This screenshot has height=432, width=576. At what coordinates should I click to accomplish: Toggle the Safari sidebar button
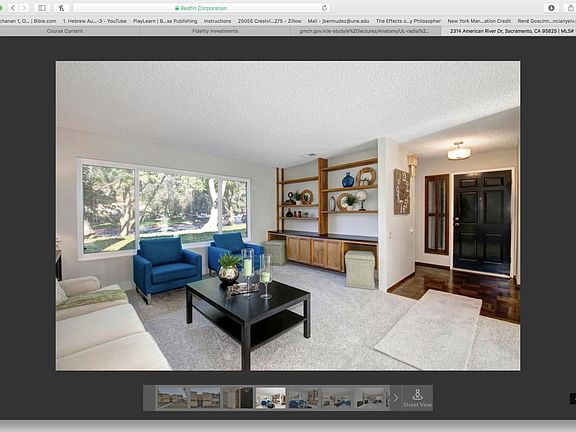click(x=42, y=8)
